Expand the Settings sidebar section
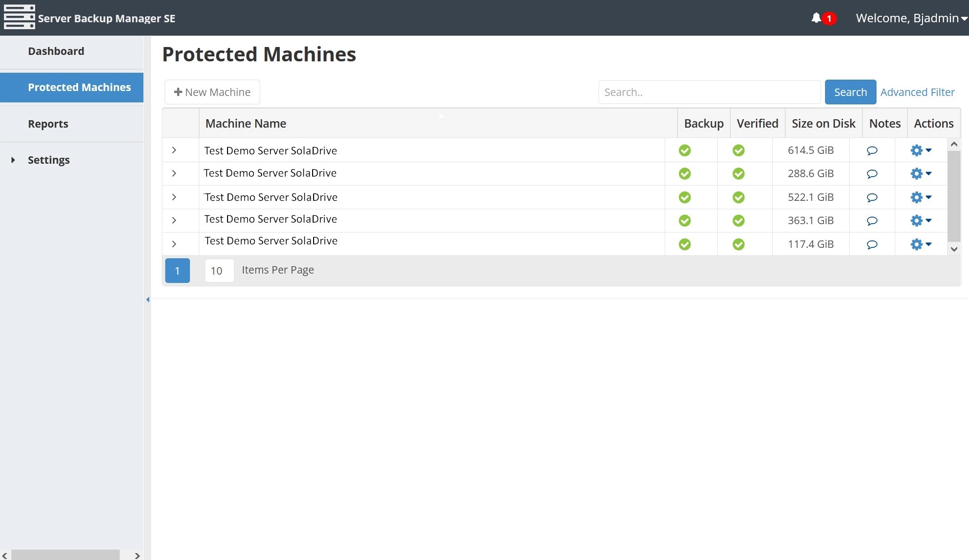969x560 pixels. [x=13, y=160]
